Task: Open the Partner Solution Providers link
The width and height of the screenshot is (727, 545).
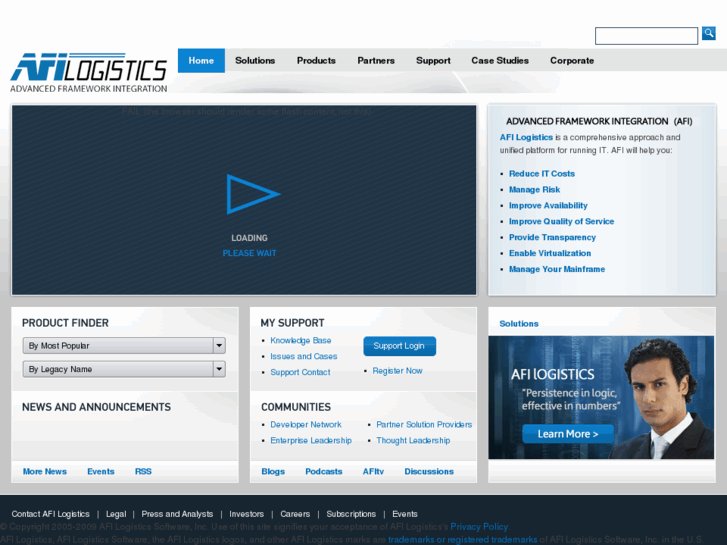Action: 424,424
